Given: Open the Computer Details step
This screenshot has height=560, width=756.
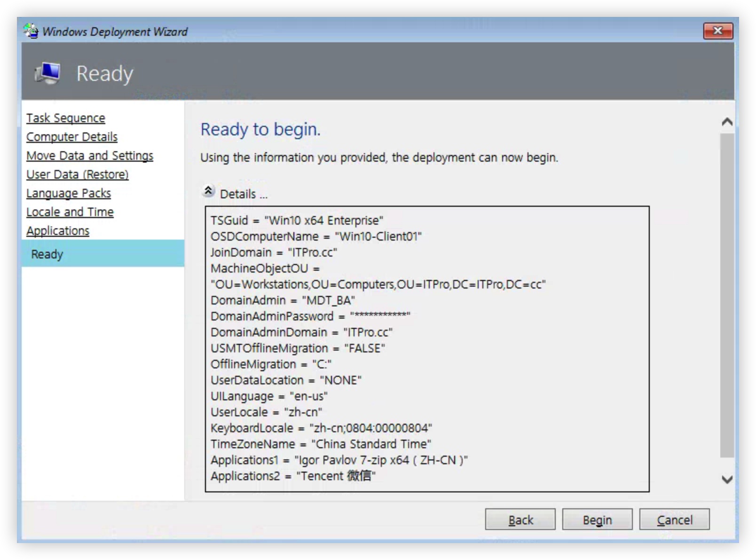Looking at the screenshot, I should click(x=71, y=137).
